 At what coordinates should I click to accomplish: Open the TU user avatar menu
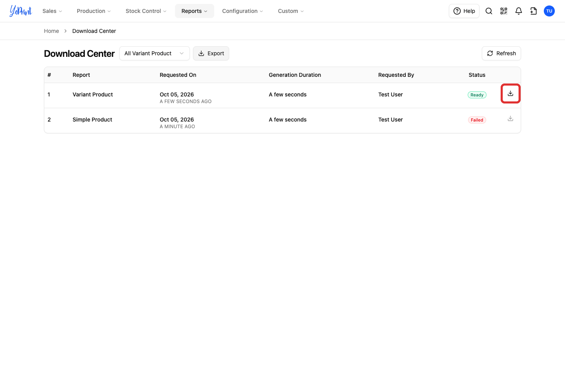coord(549,11)
